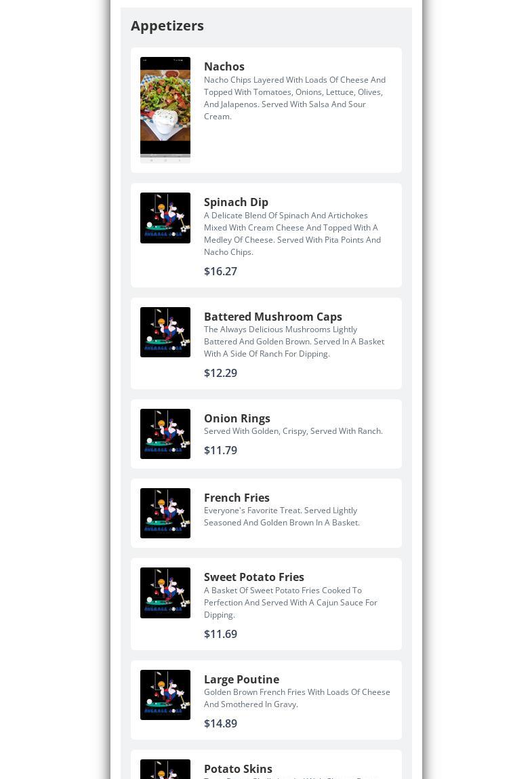Screen dimensions: 532x779
Task: Click the Appetizers section heading
Action: point(167,26)
